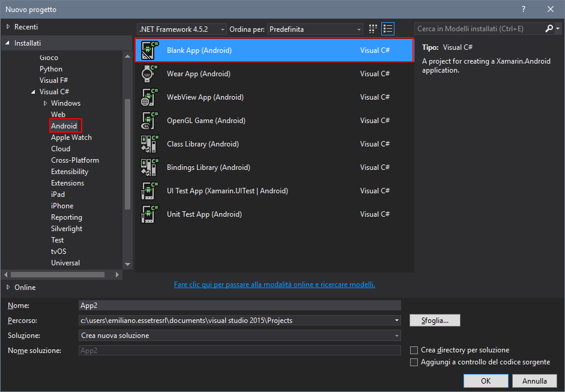Open the online templates search link
The image size is (565, 392).
point(274,285)
